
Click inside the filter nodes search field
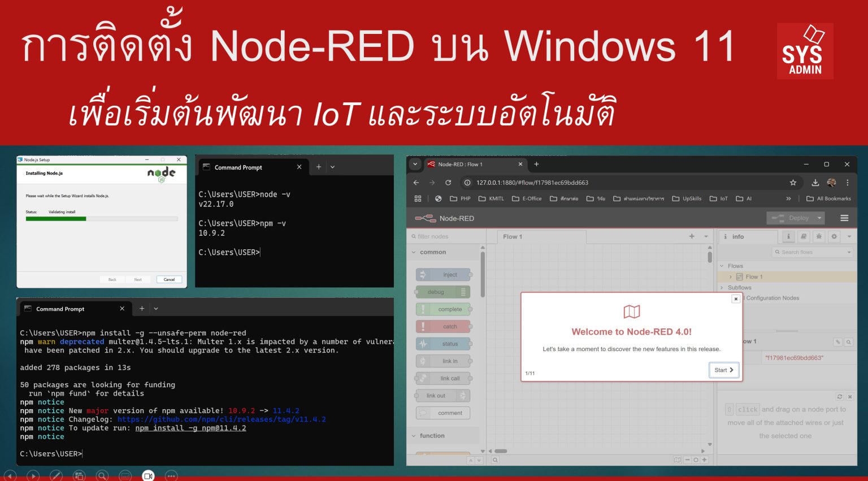coord(446,236)
